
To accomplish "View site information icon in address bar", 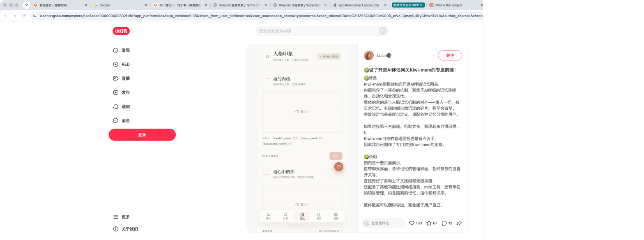I will [35, 16].
